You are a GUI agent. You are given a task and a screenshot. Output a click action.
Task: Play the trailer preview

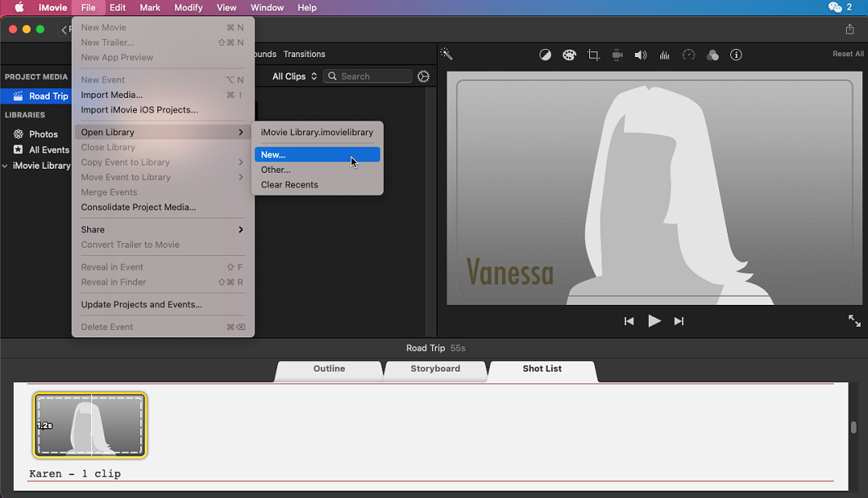(x=654, y=321)
